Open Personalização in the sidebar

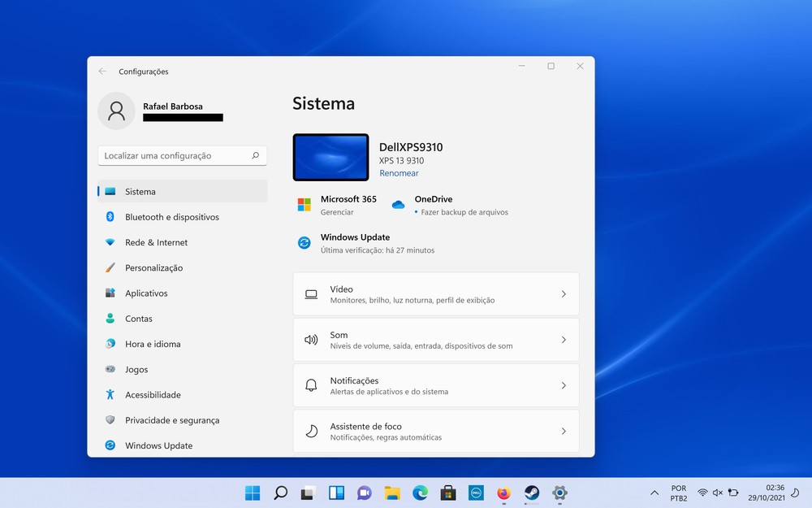tap(153, 267)
